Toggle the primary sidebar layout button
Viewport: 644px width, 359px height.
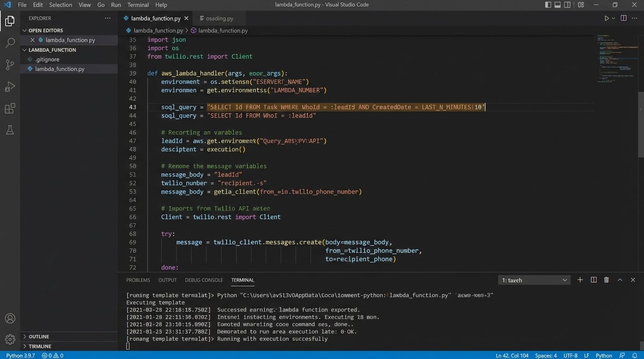548,5
